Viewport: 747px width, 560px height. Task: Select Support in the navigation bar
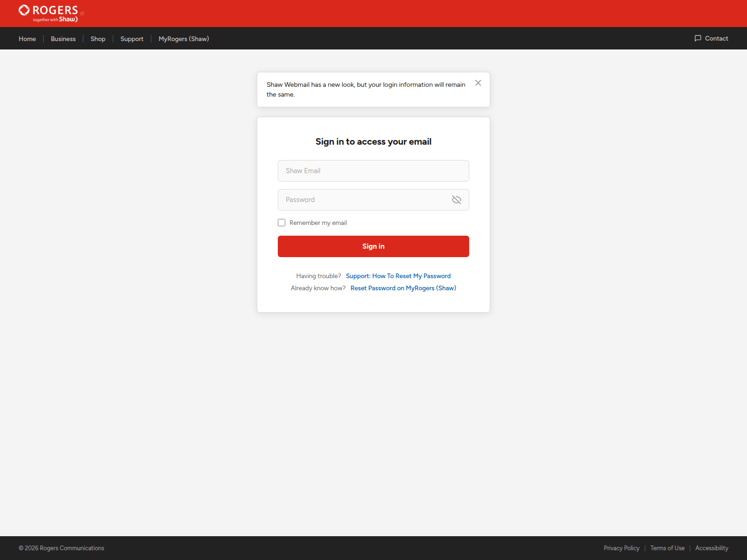pyautogui.click(x=132, y=39)
